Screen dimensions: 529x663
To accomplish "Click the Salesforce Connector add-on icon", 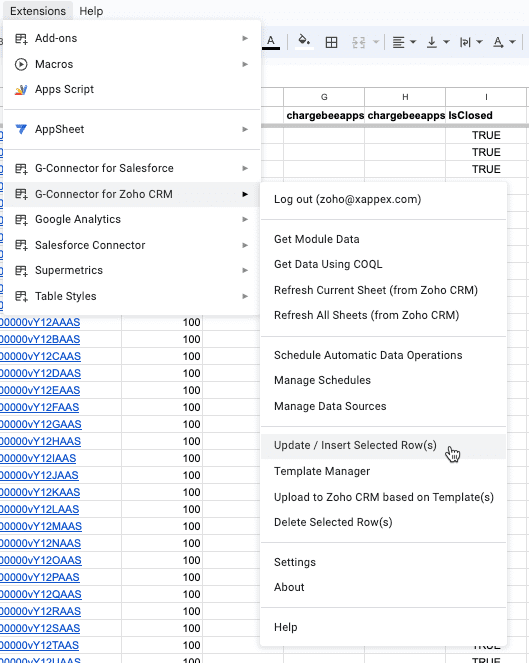I will tap(21, 245).
